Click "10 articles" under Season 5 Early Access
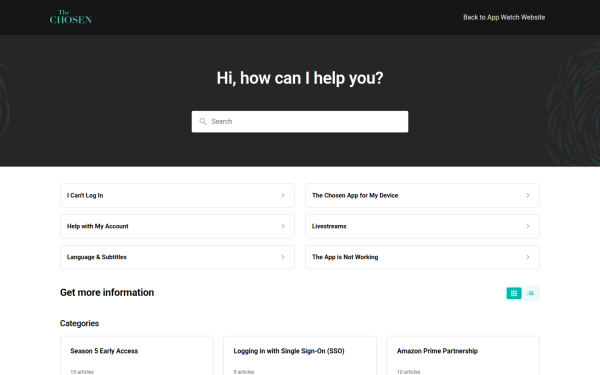600x375 pixels. [x=82, y=372]
